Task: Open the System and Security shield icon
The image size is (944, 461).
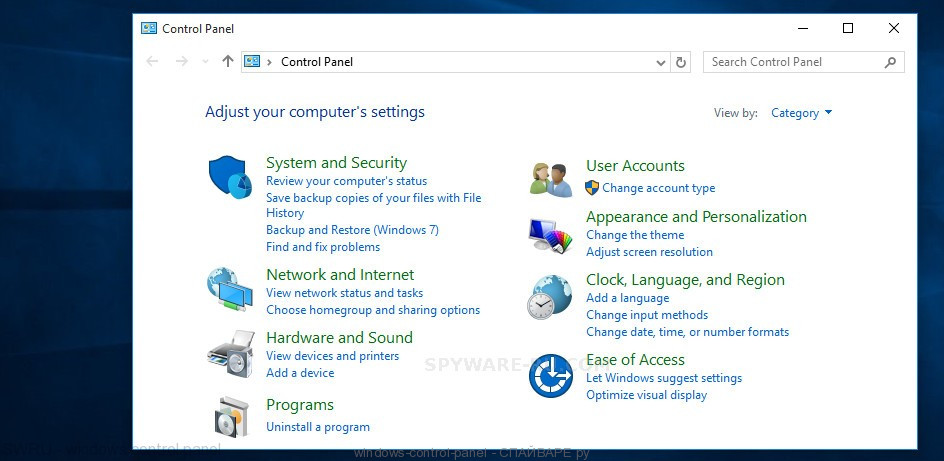Action: (230, 177)
